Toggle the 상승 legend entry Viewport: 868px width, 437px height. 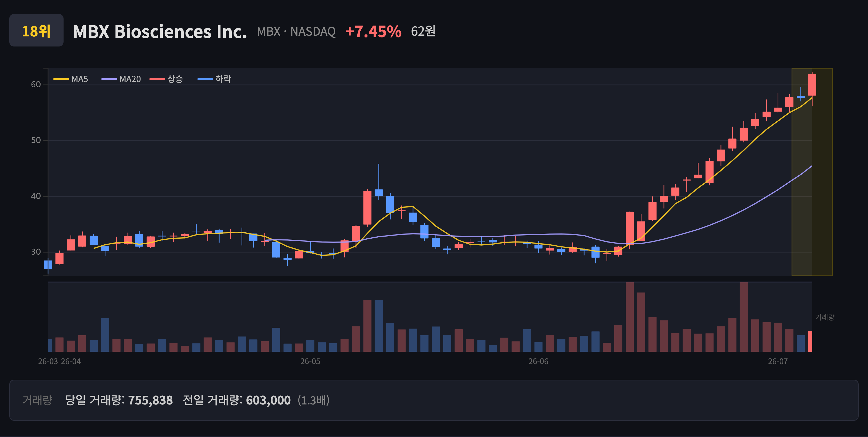tap(166, 79)
